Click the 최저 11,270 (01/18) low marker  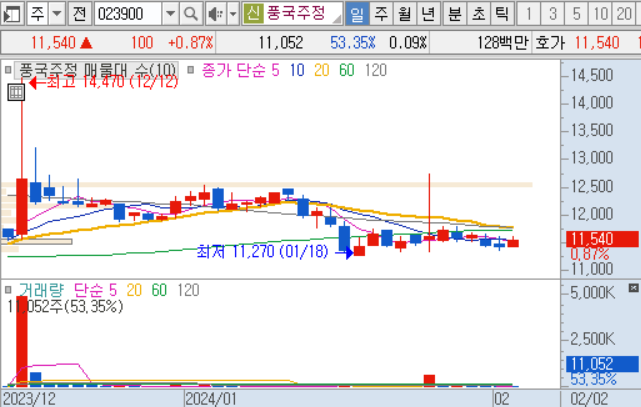coord(274,252)
